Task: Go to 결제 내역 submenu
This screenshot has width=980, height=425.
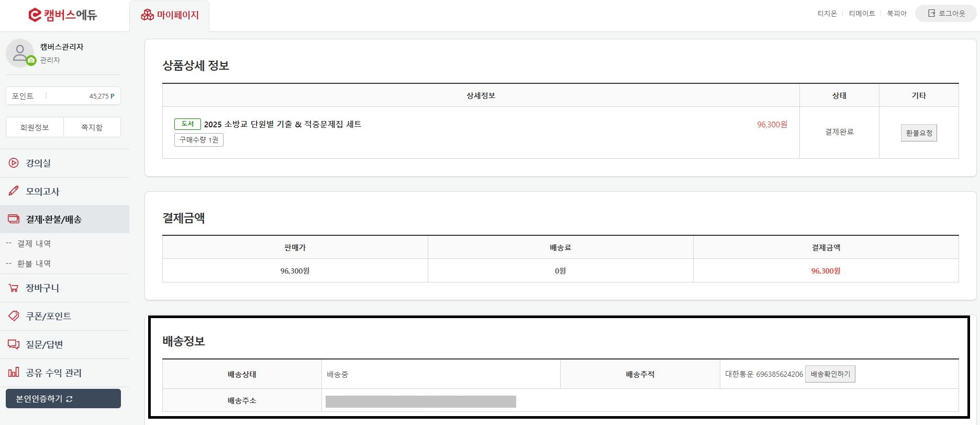Action: pyautogui.click(x=34, y=244)
